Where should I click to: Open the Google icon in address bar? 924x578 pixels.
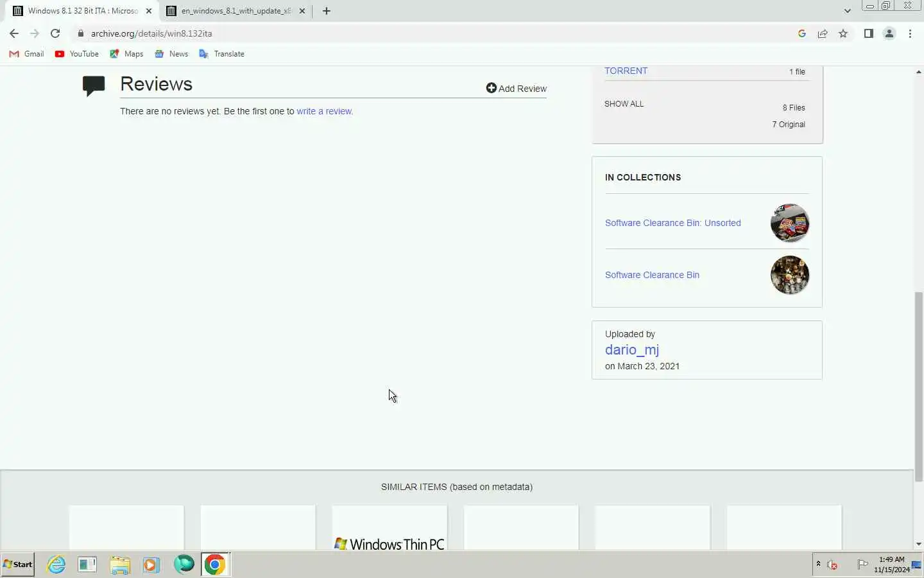(x=802, y=33)
